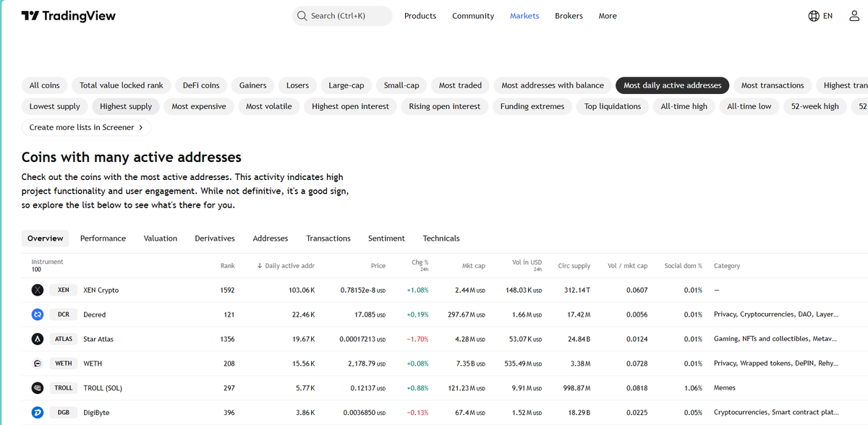Image resolution: width=868 pixels, height=425 pixels.
Task: Select Most addresses with balance chip
Action: (x=553, y=85)
